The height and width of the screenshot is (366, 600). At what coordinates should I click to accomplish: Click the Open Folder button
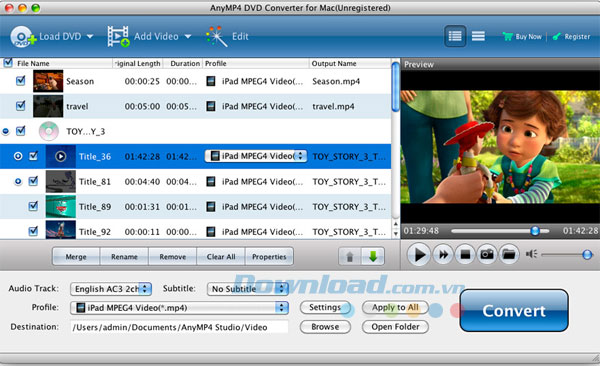(x=395, y=327)
